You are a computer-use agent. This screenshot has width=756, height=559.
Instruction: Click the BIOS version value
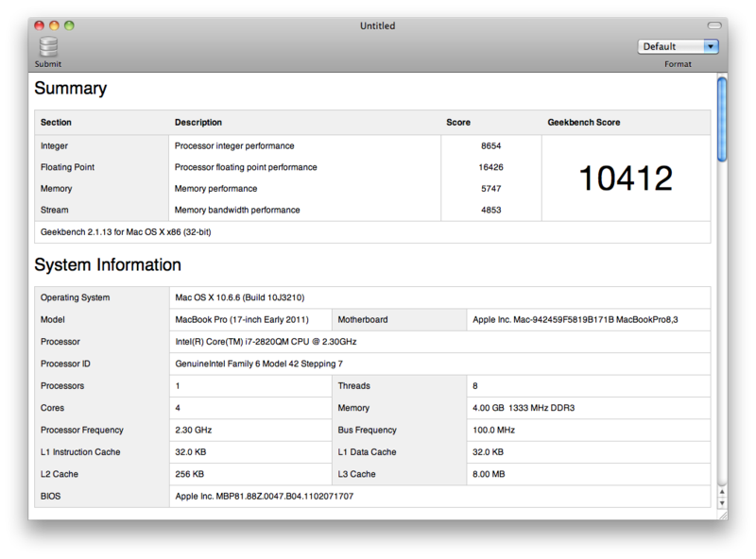point(265,496)
